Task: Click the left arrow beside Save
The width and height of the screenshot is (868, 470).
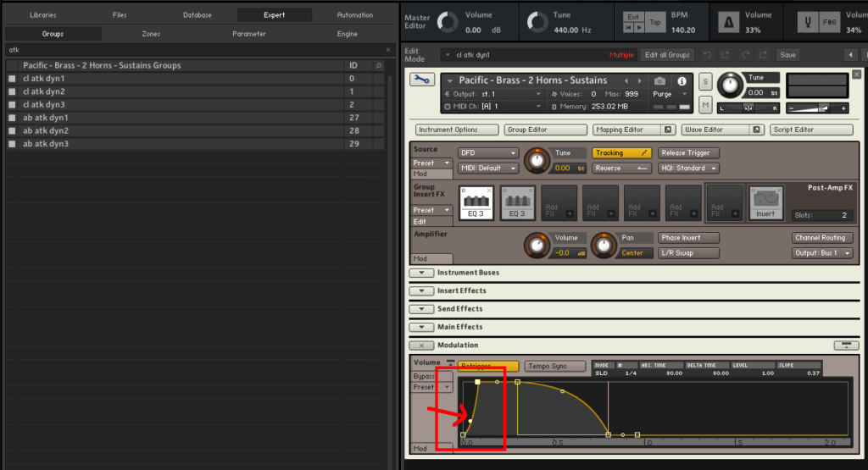Action: (851, 55)
